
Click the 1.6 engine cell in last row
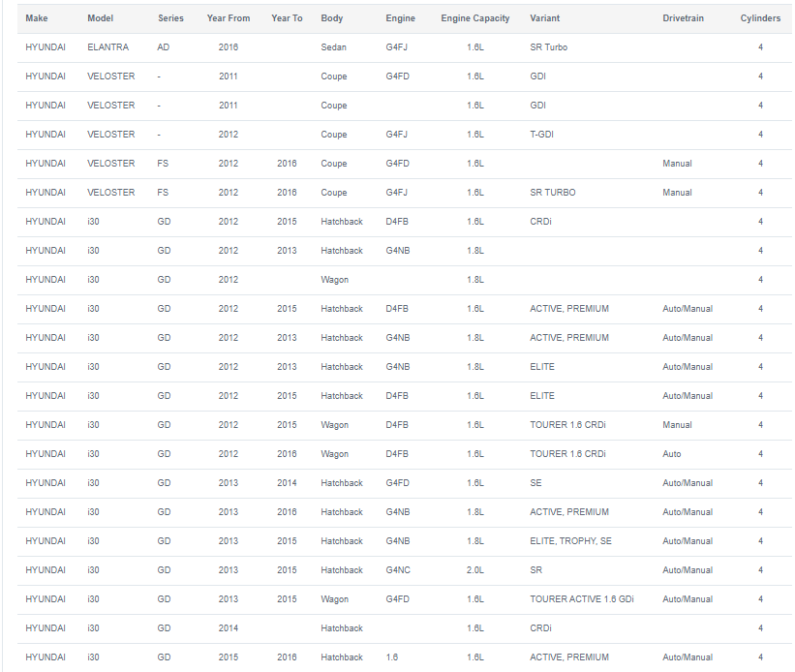[x=391, y=657]
